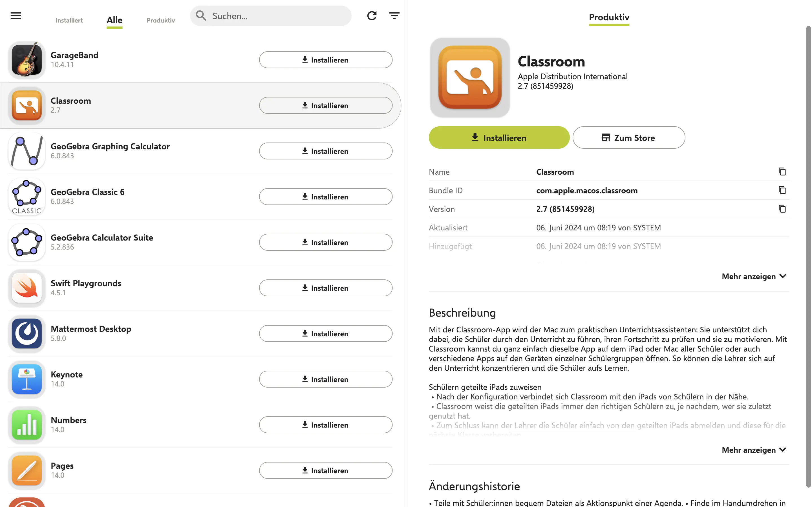Expand Classroom description Mehr anzeigen

tap(754, 449)
